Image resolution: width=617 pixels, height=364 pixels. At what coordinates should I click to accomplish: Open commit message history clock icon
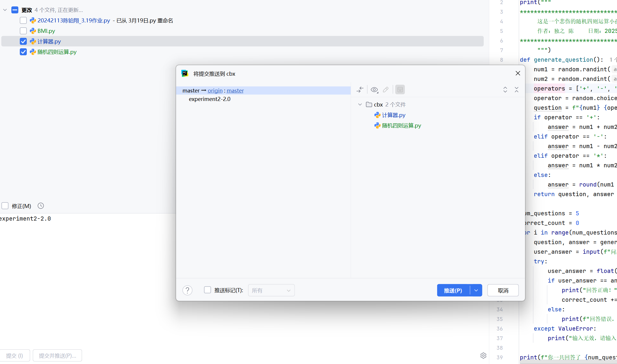41,206
